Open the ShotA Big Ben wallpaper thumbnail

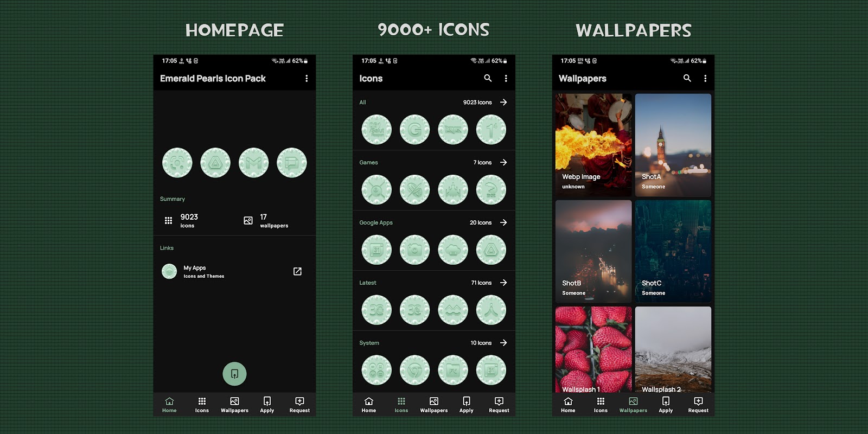point(673,145)
